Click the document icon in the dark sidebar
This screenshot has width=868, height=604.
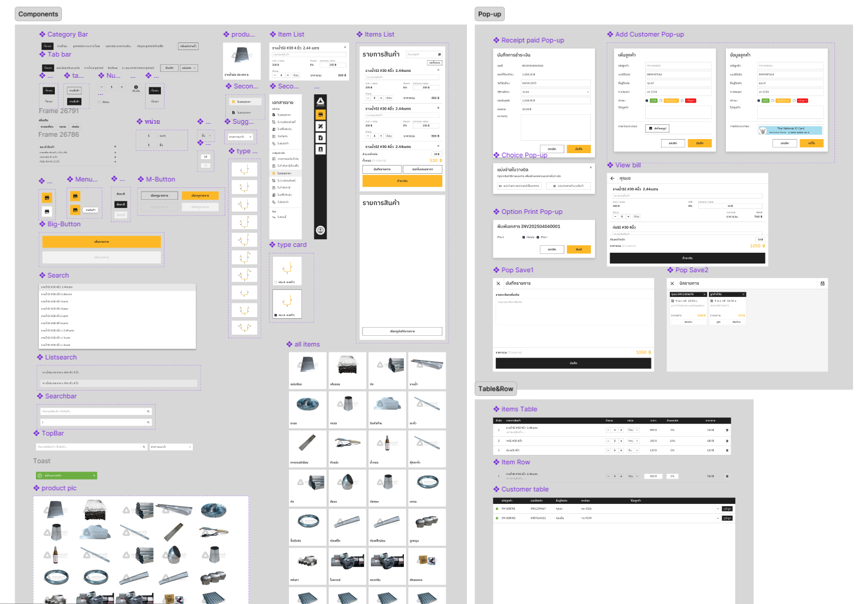click(x=321, y=138)
